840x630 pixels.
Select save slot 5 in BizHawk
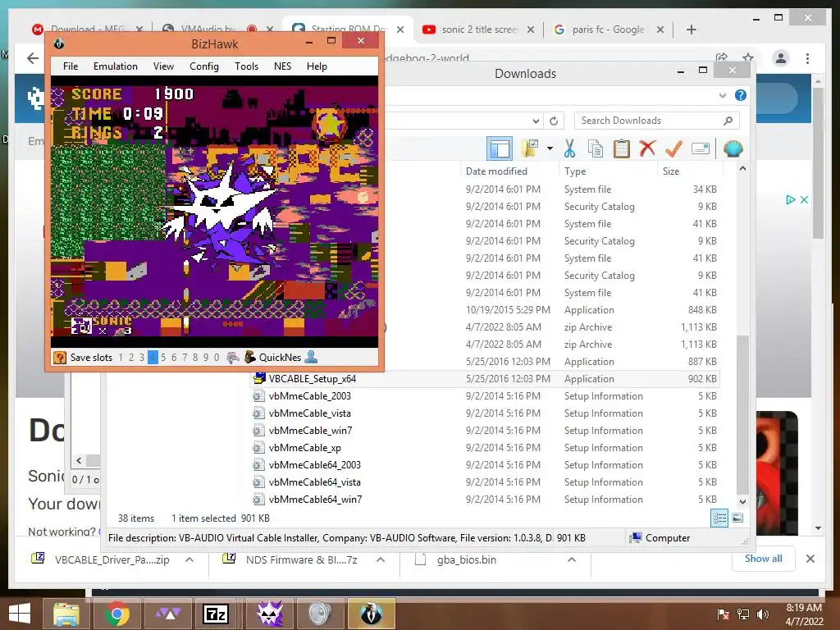click(163, 358)
